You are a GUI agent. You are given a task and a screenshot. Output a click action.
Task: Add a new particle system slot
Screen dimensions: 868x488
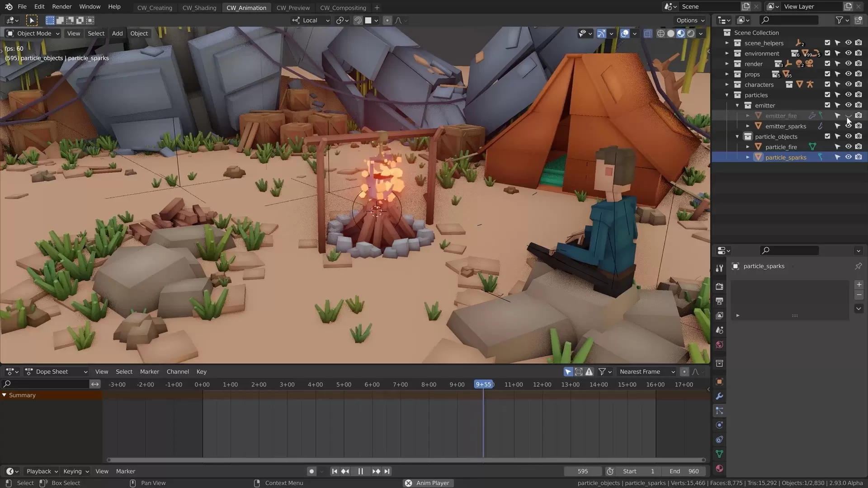coord(859,285)
